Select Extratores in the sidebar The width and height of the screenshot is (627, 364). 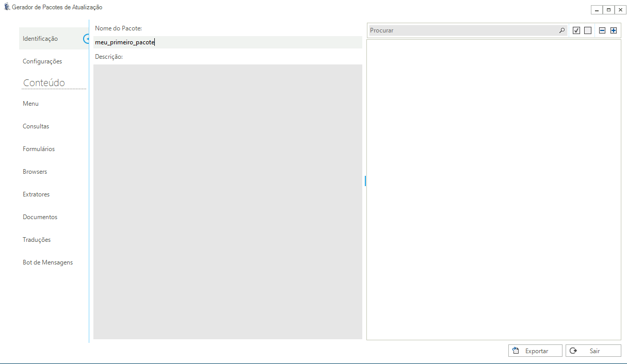click(36, 194)
